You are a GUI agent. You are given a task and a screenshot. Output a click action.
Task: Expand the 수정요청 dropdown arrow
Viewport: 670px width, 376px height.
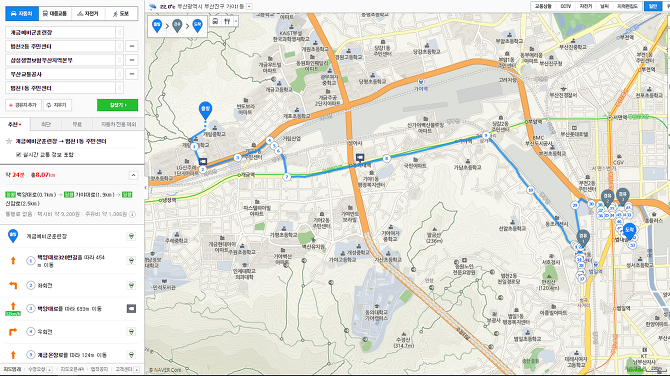[x=50, y=370]
